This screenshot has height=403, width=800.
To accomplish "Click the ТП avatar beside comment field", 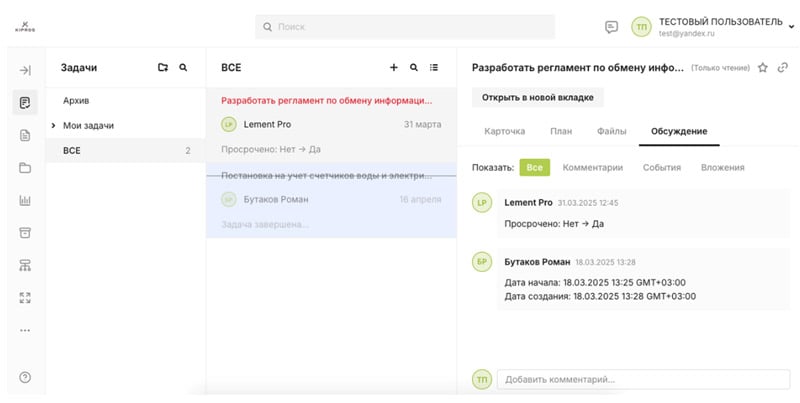I will pos(482,380).
